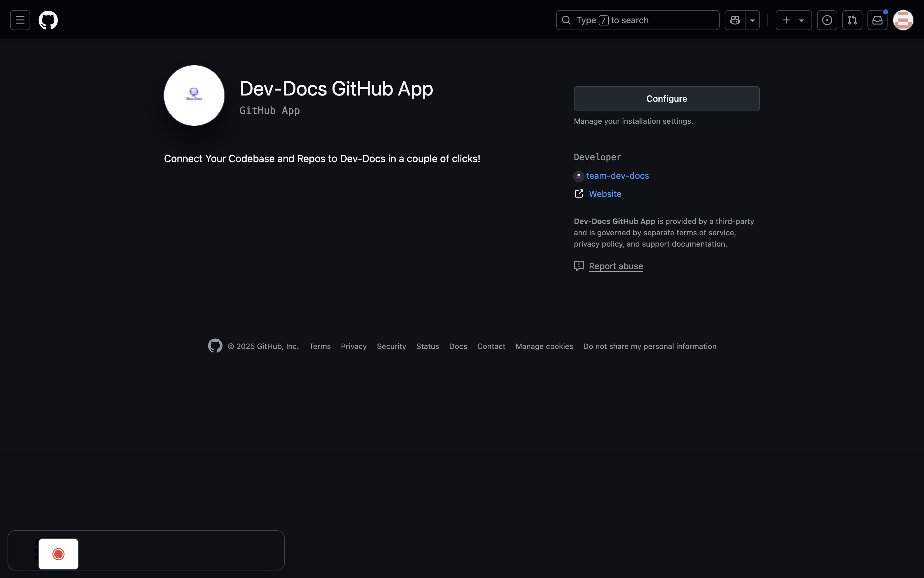
Task: Open notifications inbox icon
Action: [877, 20]
